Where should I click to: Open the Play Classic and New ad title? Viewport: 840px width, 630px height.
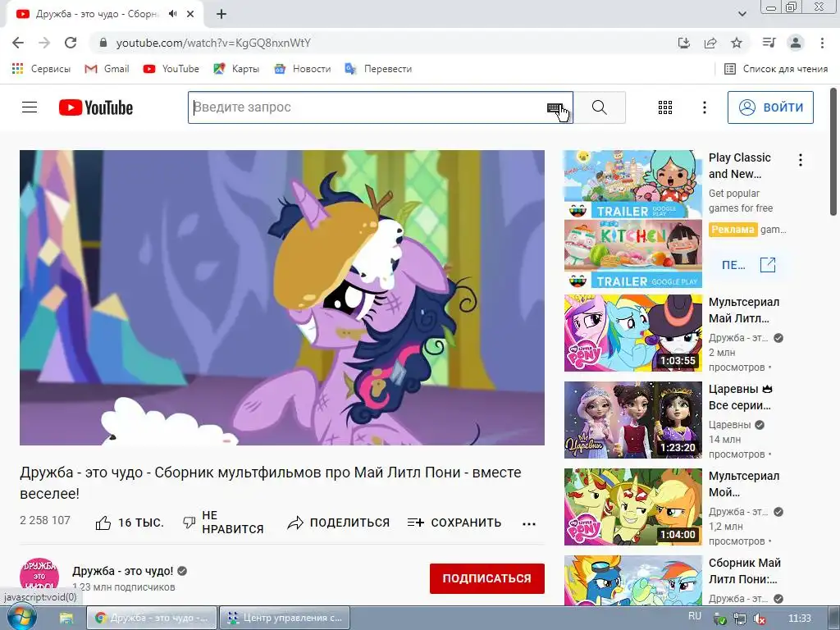pyautogui.click(x=740, y=166)
